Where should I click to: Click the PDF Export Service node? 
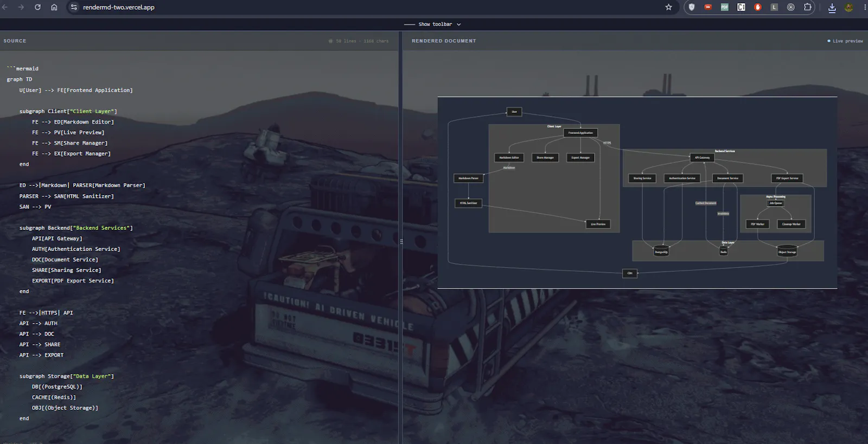(787, 178)
